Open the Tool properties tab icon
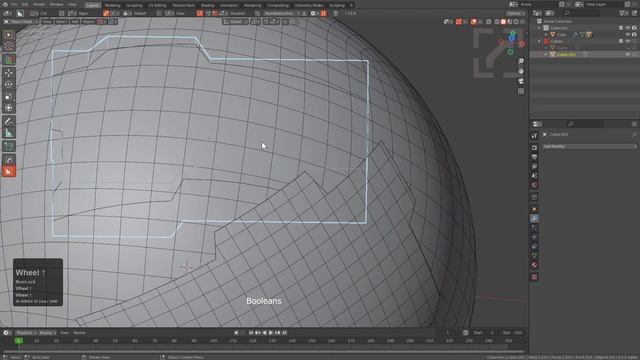Viewport: 640px width, 360px height. click(x=534, y=136)
